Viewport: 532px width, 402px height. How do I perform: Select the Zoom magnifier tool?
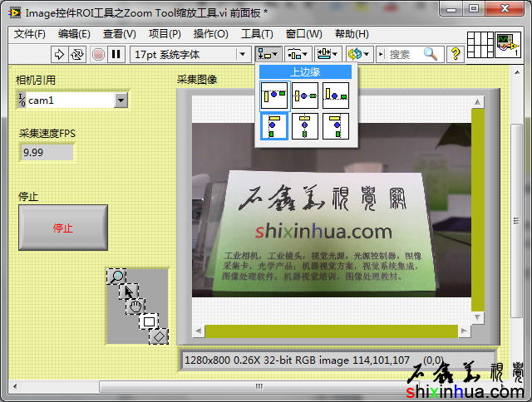coord(117,276)
